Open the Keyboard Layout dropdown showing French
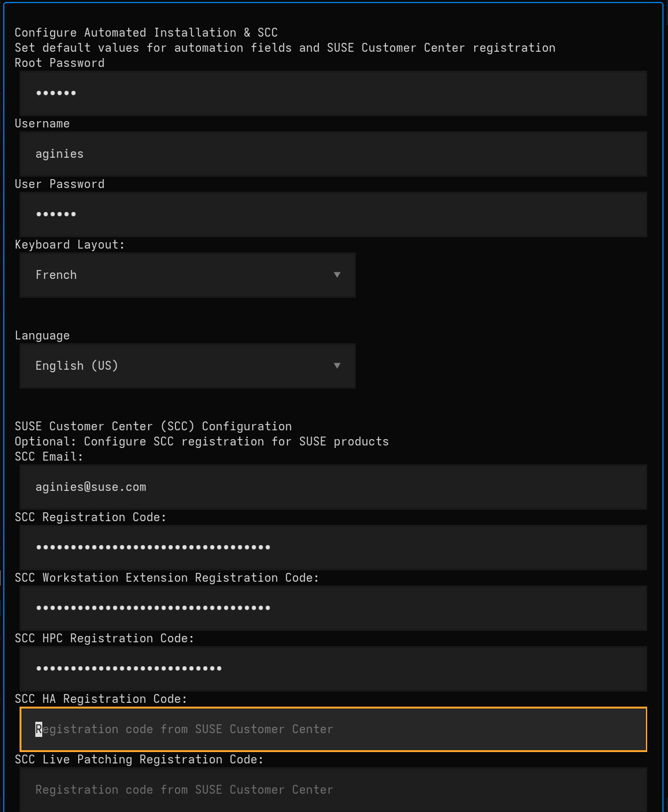This screenshot has width=668, height=812. click(x=187, y=275)
